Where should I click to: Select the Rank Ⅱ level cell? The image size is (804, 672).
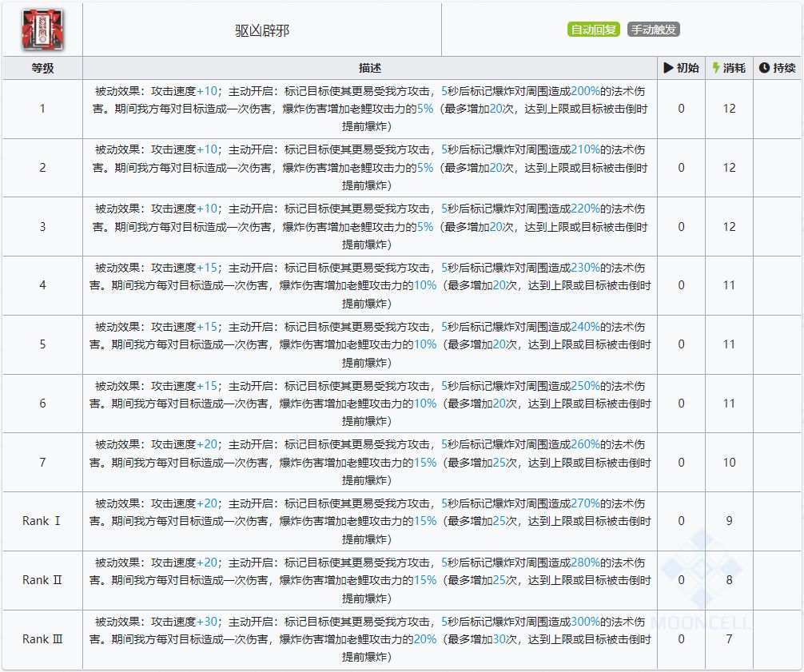[x=42, y=580]
